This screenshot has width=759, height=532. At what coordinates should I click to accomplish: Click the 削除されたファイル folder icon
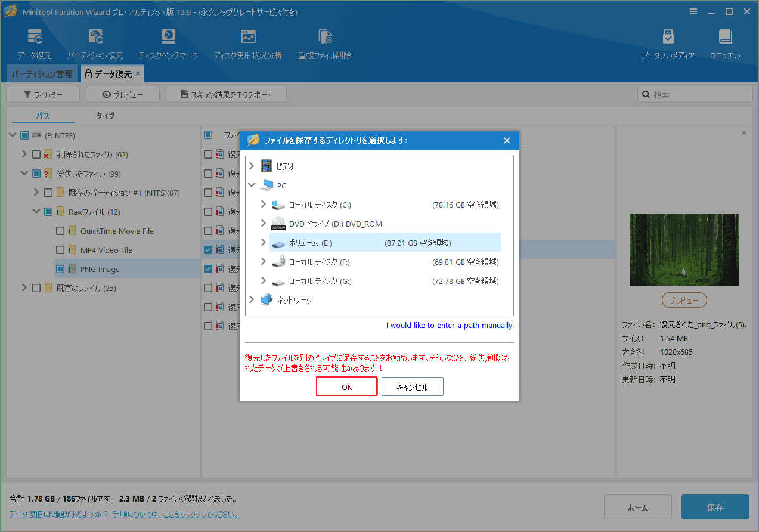48,154
